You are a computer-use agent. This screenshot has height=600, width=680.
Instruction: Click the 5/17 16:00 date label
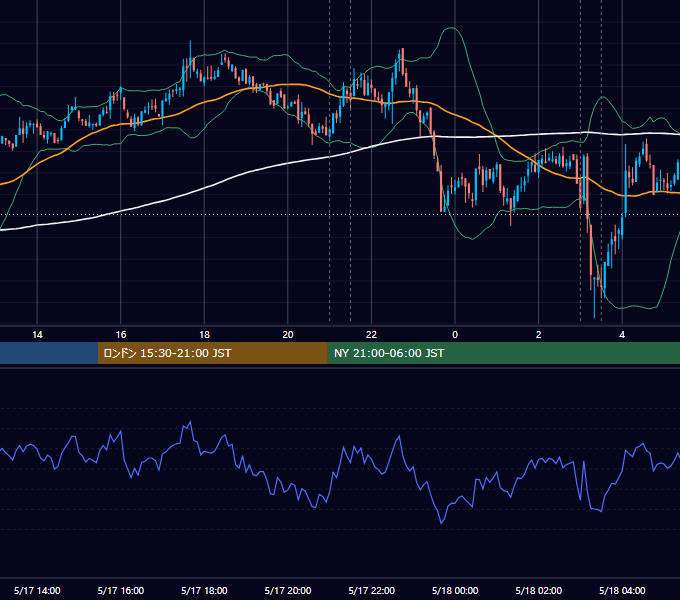pos(121,590)
